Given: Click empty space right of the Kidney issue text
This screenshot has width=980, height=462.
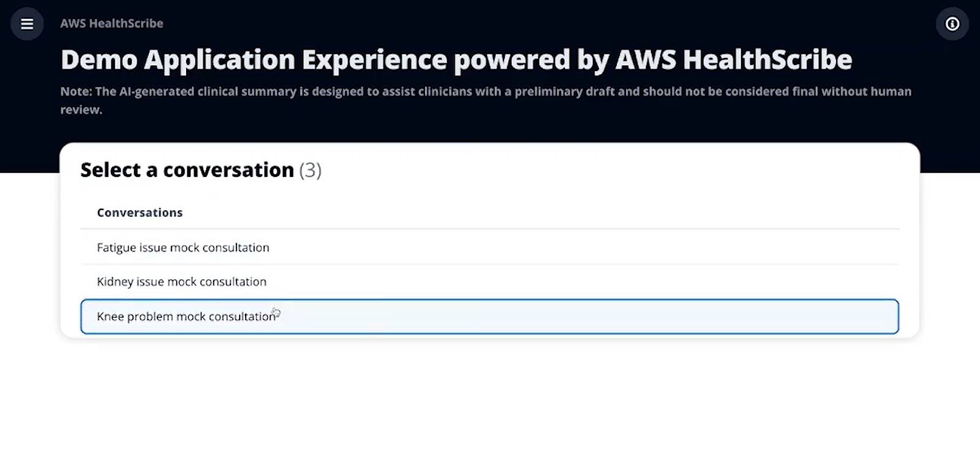Looking at the screenshot, I should (x=582, y=281).
